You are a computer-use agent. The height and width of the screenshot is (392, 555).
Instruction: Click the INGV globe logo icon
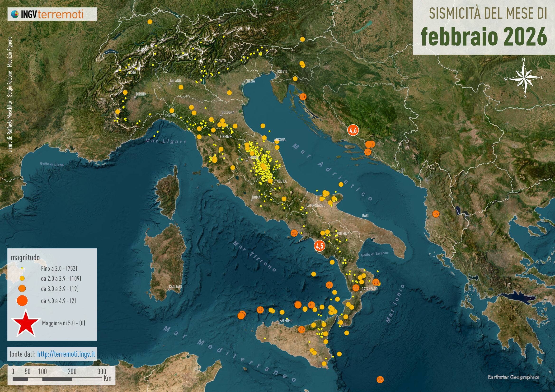point(15,14)
